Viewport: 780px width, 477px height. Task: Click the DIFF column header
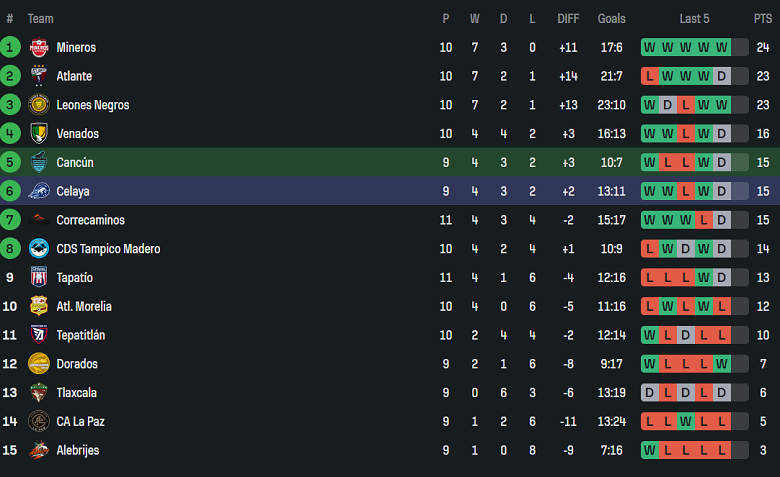click(568, 18)
